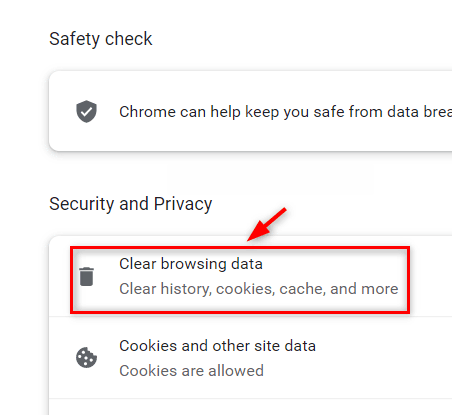Click the red arrow annotation
This screenshot has height=415, width=452.
pos(267,224)
